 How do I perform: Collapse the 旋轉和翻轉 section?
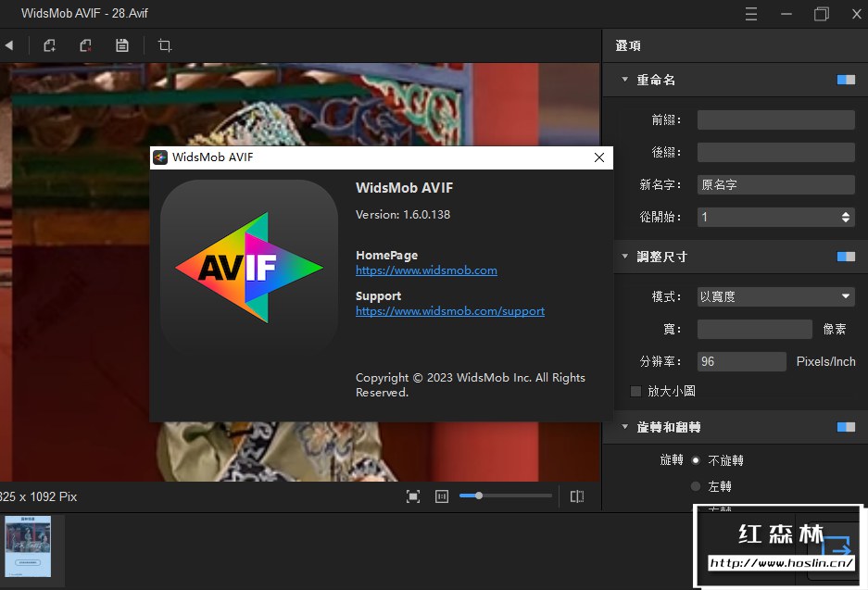click(625, 427)
